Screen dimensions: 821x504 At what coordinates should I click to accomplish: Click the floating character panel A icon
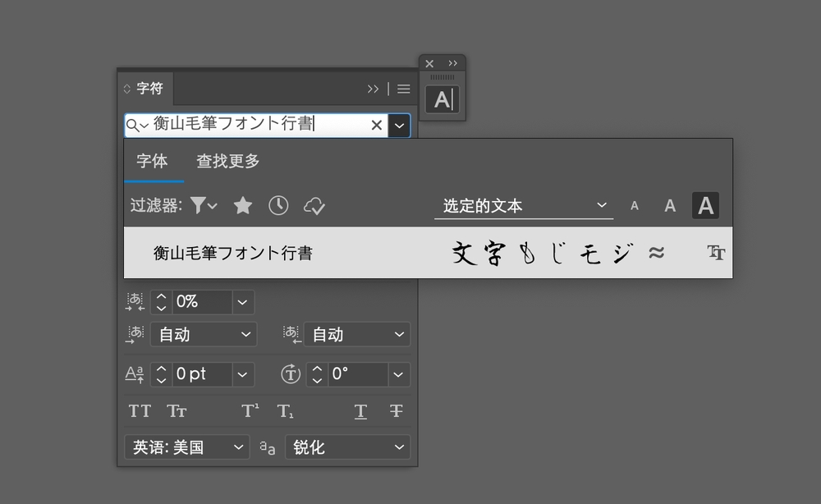click(443, 100)
